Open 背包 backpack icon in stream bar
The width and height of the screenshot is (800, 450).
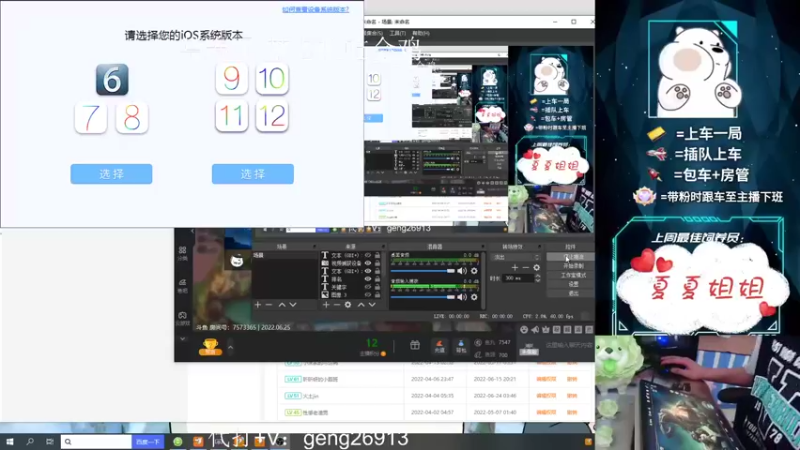pos(461,346)
